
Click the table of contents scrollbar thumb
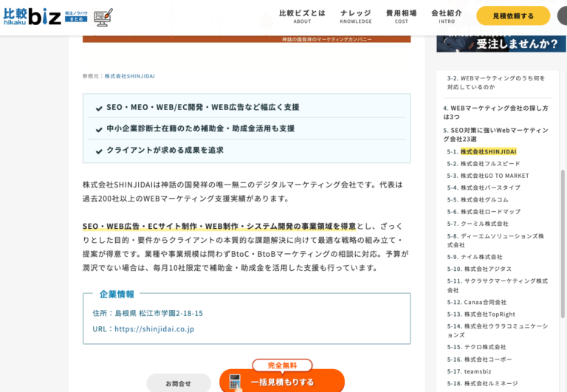pos(563,244)
